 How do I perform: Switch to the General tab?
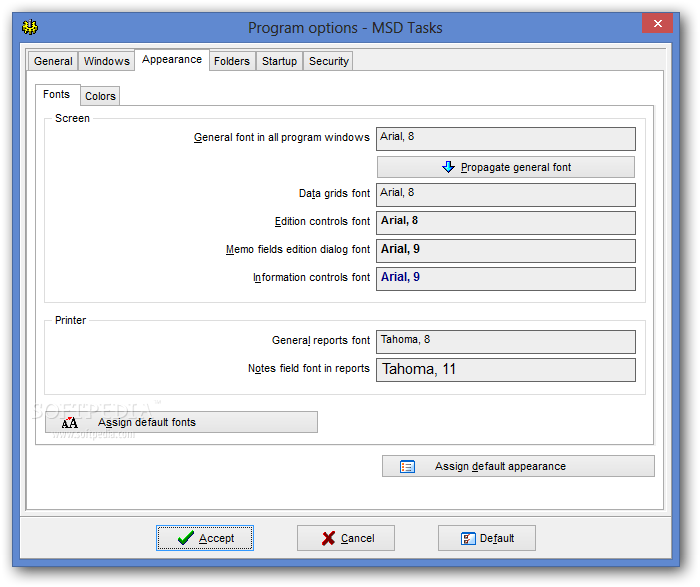tap(53, 61)
